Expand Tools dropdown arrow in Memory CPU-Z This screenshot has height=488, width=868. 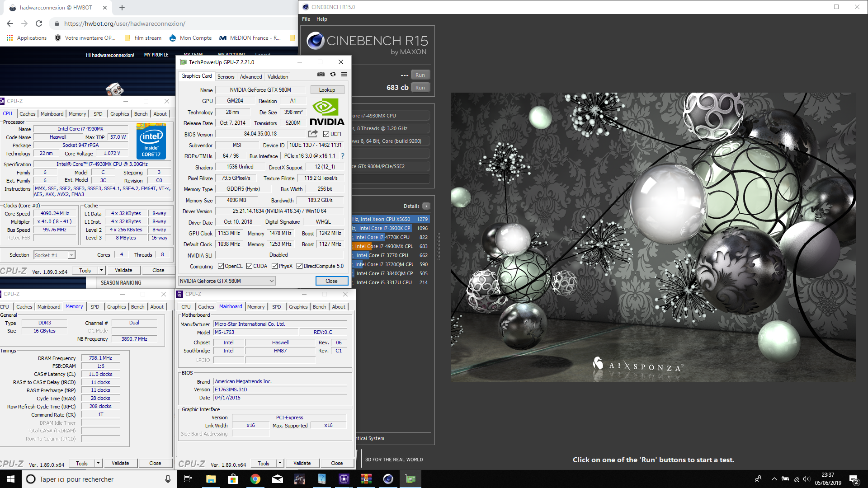click(x=98, y=463)
